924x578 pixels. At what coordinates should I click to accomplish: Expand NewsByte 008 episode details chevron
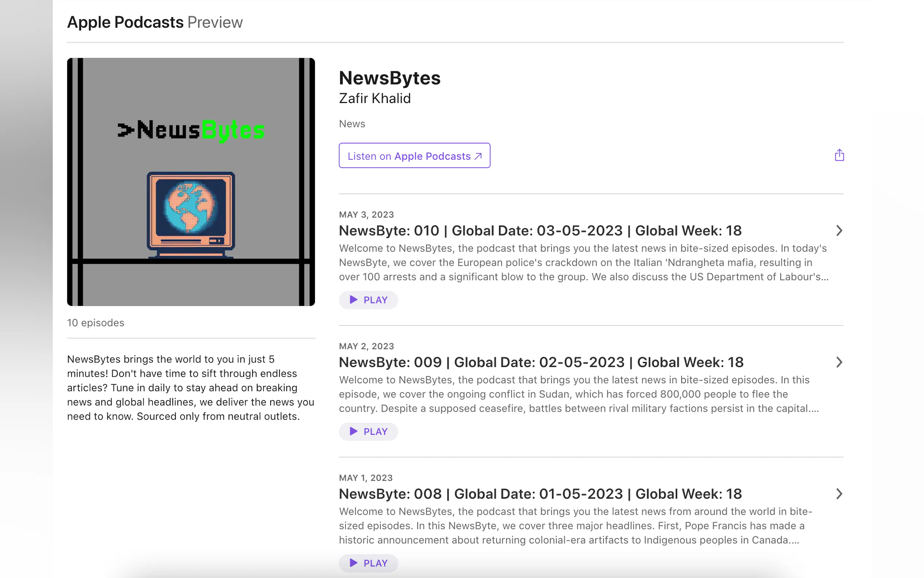[x=839, y=494]
